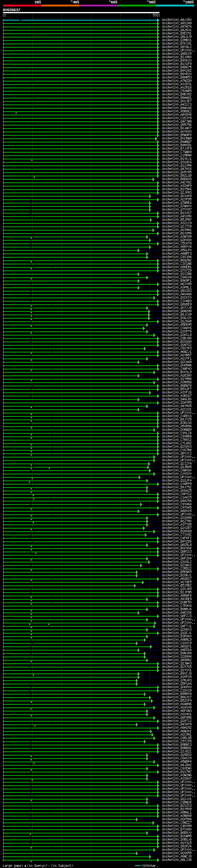Open hit UniRef100_Q42601
This screenshot has height=868, width=197.
click(x=177, y=30)
